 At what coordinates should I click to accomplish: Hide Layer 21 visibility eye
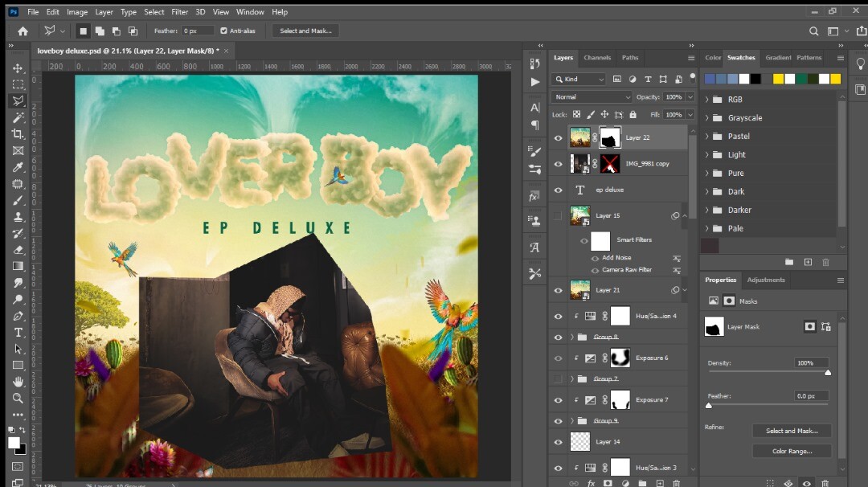pyautogui.click(x=558, y=291)
